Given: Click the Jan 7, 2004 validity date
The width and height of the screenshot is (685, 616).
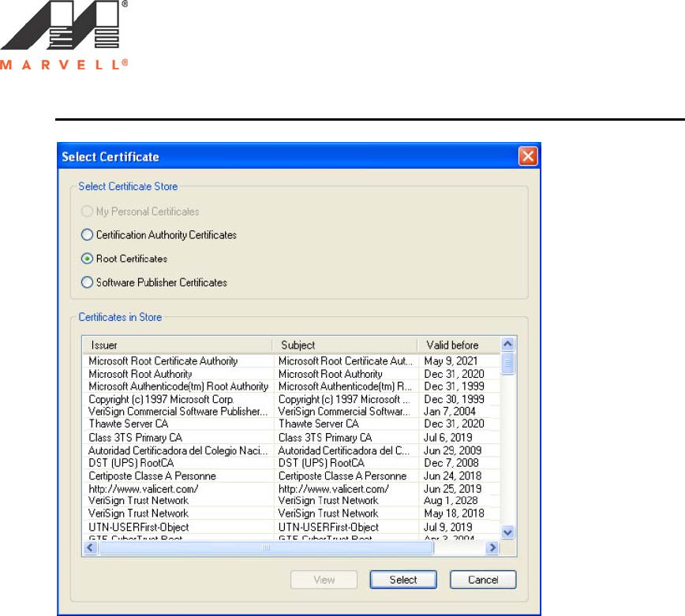Looking at the screenshot, I should 450,411.
